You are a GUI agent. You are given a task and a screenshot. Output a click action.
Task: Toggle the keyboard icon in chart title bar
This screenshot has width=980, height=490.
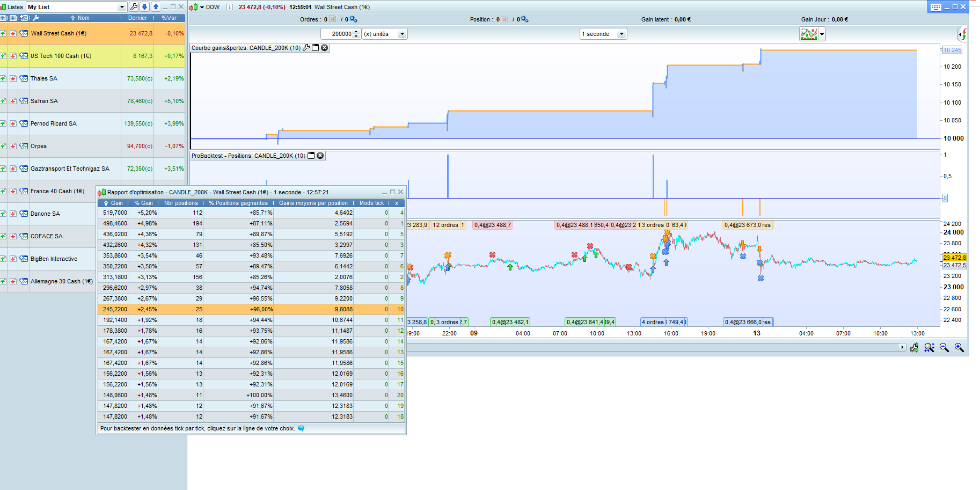pyautogui.click(x=935, y=7)
